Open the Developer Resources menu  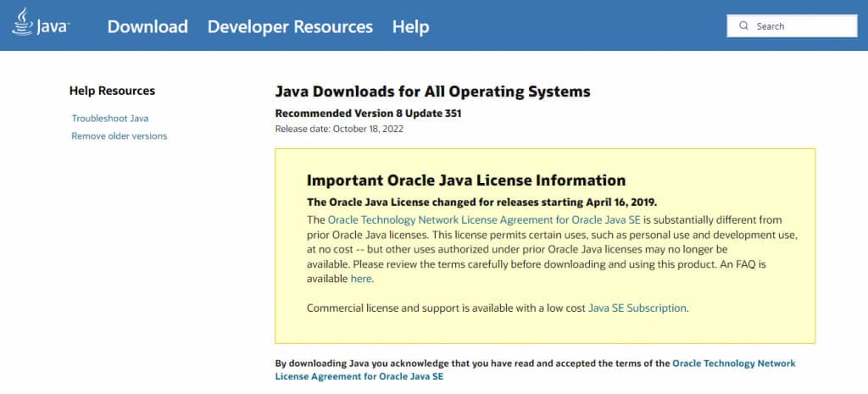tap(290, 27)
